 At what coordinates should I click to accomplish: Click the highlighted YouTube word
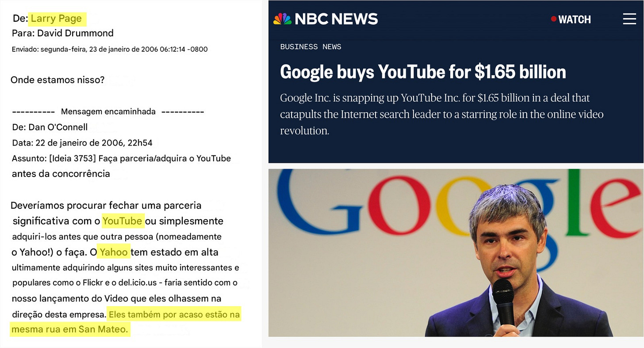(x=123, y=221)
